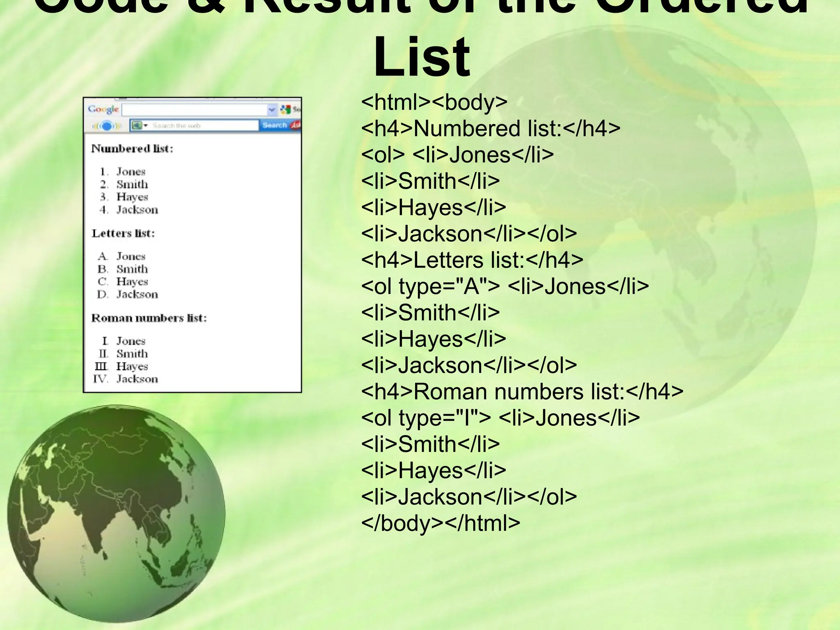The width and height of the screenshot is (840, 630).
Task: Click '4. Jackson' in the numbered list
Action: 129,210
